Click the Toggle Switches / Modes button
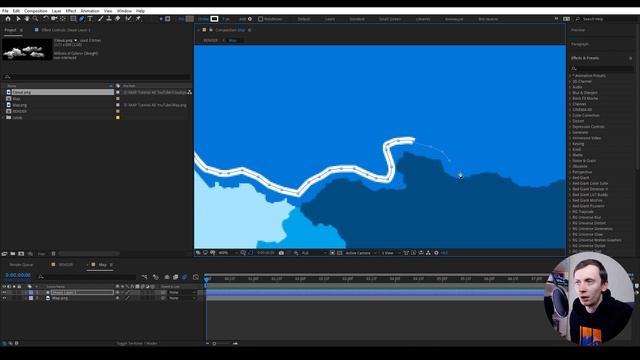Image resolution: width=640 pixels, height=360 pixels. pos(137,343)
